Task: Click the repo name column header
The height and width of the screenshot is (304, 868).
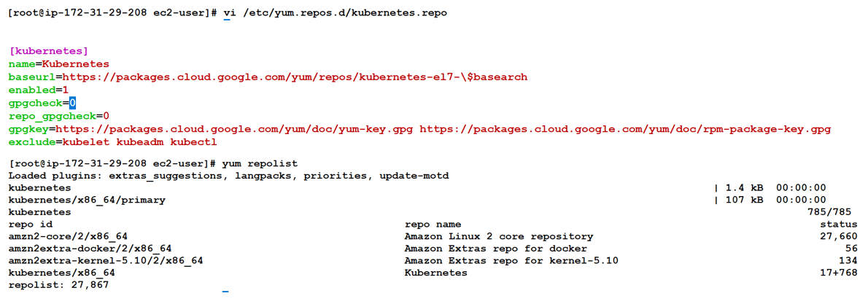Action: point(433,224)
